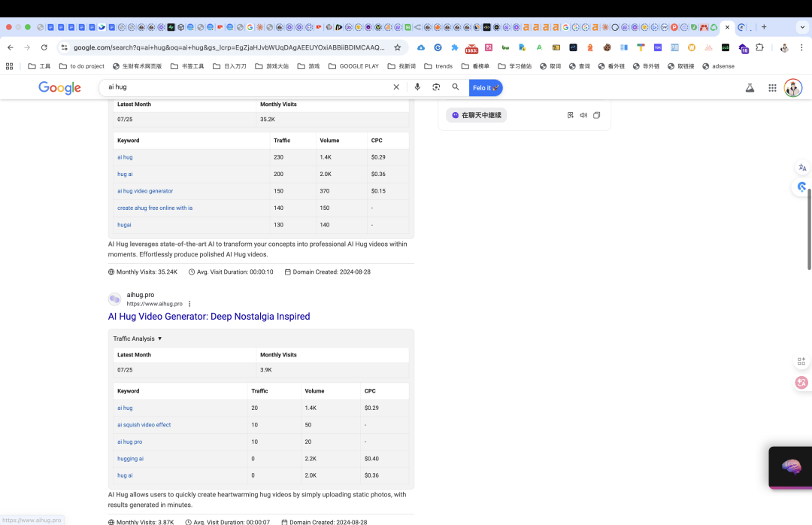Expand the 书签工具 bookmark folder
Screen dimensions: 812x525
(x=187, y=66)
